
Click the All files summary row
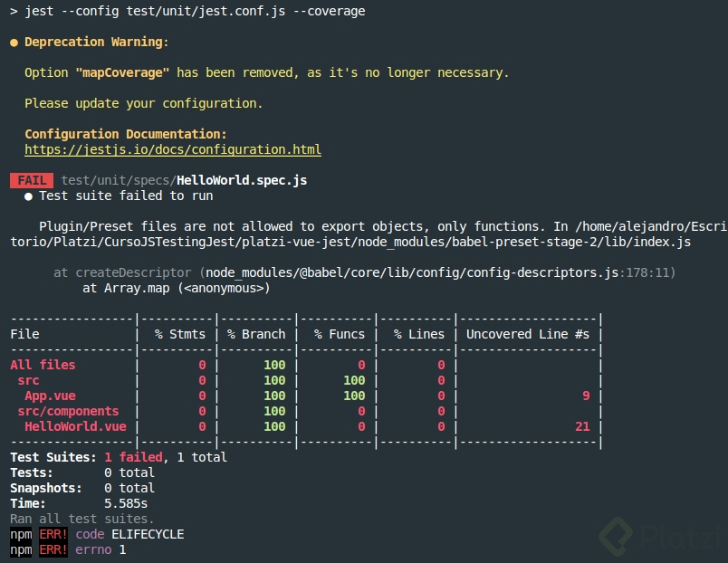pos(43,365)
